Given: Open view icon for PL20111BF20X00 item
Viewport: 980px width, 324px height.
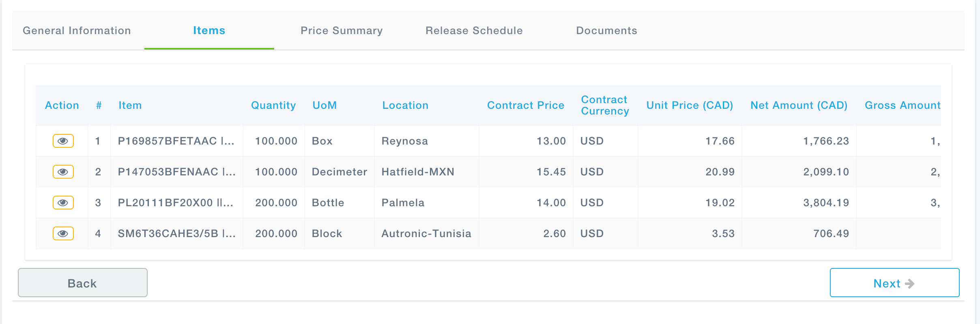Looking at the screenshot, I should (x=63, y=203).
